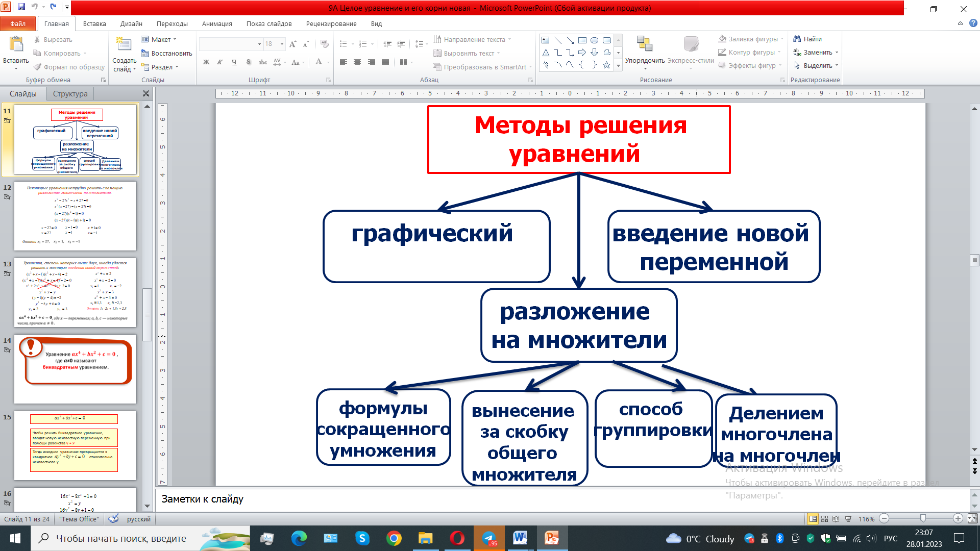Click zoom in plus button
Viewport: 980px width, 551px height.
coord(958,519)
